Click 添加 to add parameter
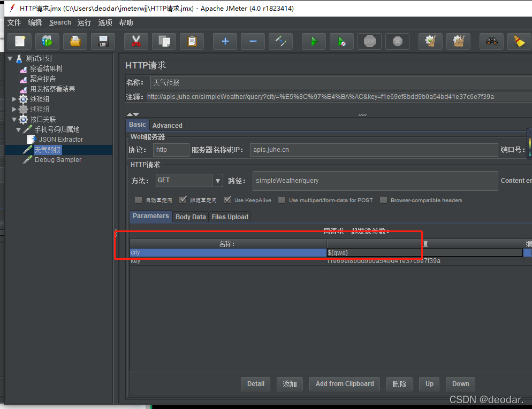Viewport: 532px width, 409px height. pos(290,384)
